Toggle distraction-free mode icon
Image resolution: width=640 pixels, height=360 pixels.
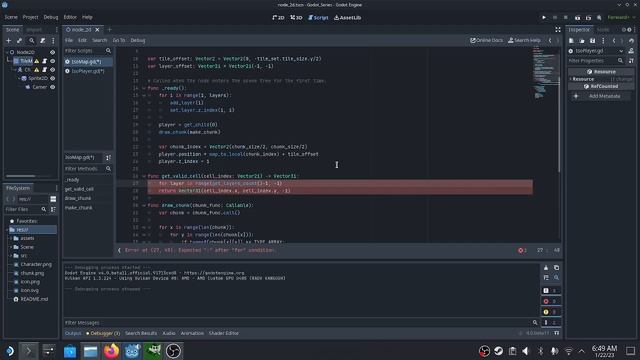pyautogui.click(x=558, y=29)
